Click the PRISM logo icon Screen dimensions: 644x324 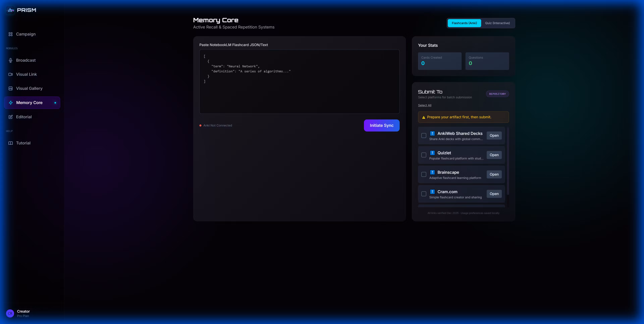[x=11, y=10]
